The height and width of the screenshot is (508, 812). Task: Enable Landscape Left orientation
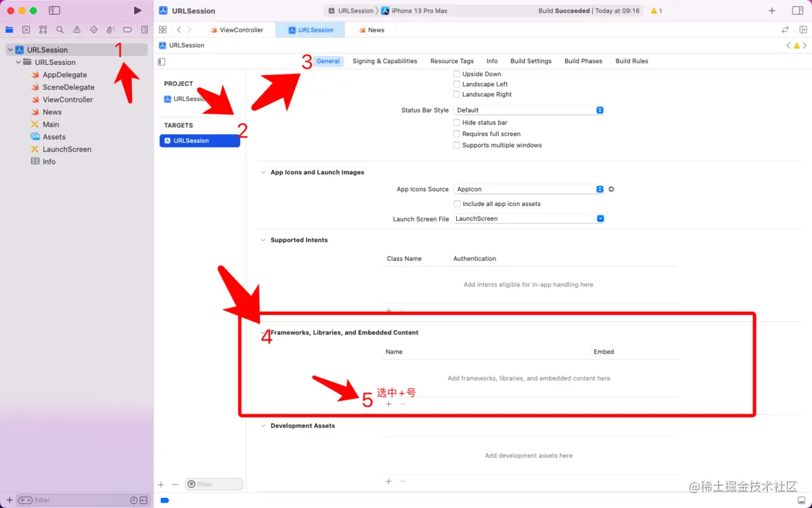[x=457, y=84]
